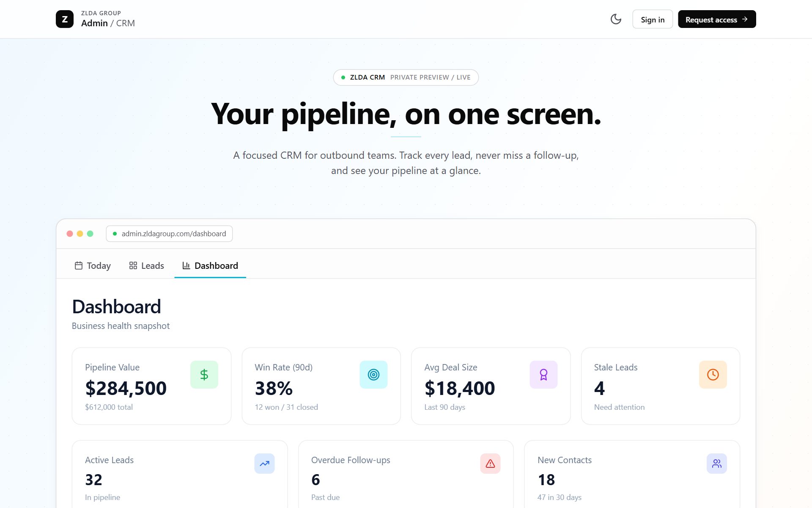This screenshot has width=812, height=508.
Task: Click the green window dot beside the yellow one
Action: [90, 234]
